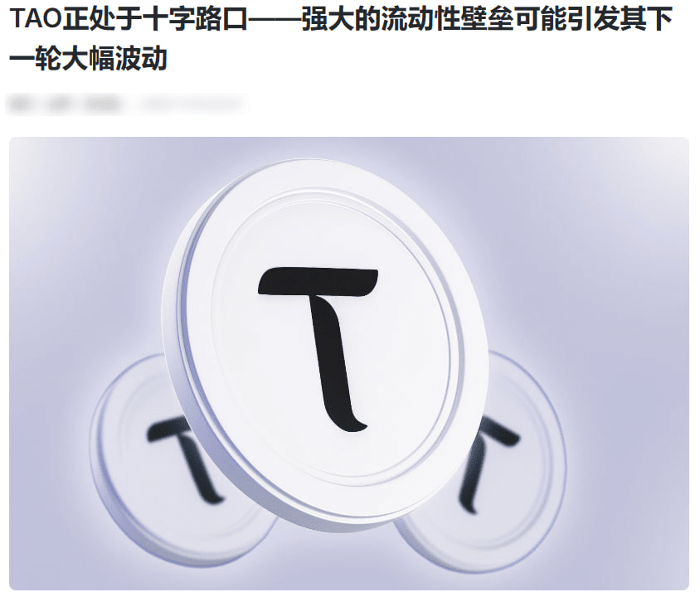The image size is (700, 597).
Task: Click the horizontal bar of the center T symbol
Action: (x=318, y=281)
